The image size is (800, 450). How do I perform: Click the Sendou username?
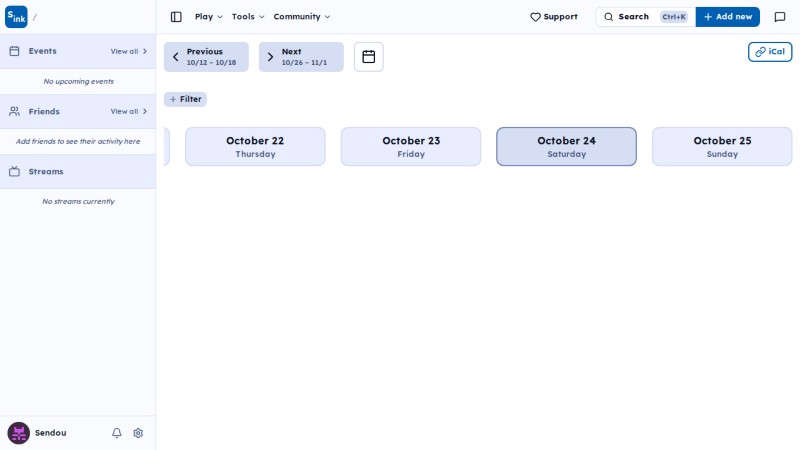click(x=51, y=433)
